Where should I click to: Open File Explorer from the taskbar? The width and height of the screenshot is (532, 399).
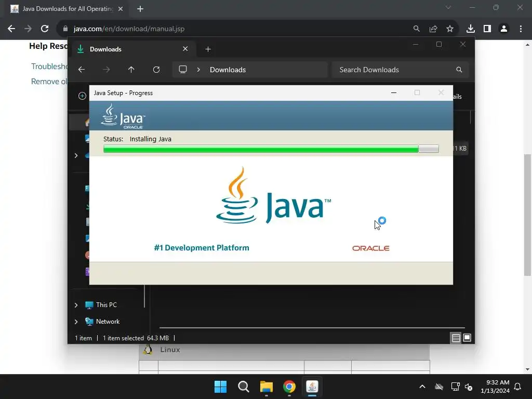coord(267,387)
